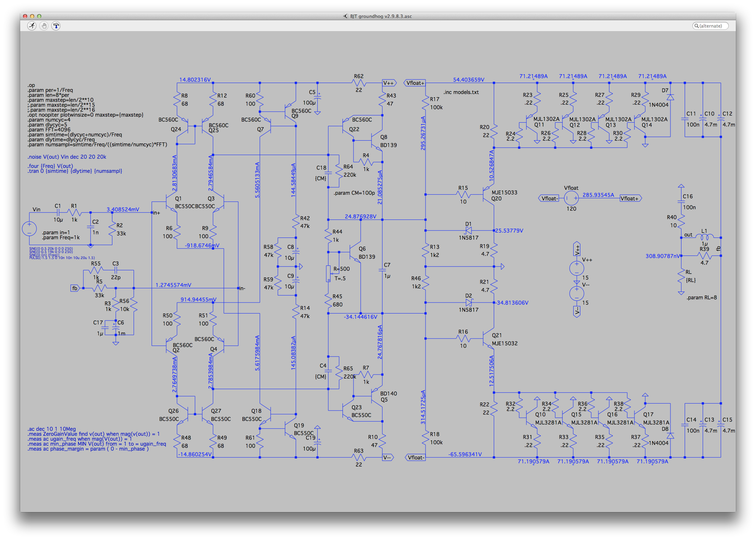756x540 pixels.
Task: Select transistor Q21 MJE15032 symbol
Action: click(x=489, y=338)
